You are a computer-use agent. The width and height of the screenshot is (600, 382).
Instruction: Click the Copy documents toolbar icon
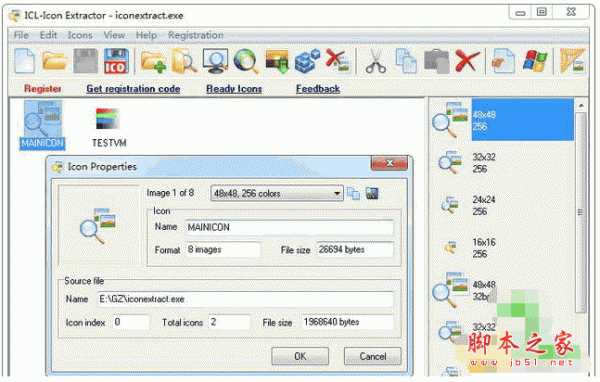406,61
